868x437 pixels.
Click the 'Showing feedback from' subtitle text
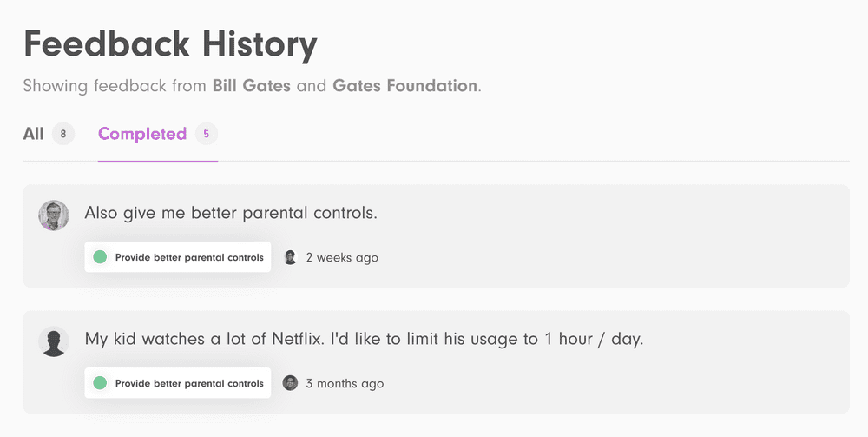tap(115, 86)
